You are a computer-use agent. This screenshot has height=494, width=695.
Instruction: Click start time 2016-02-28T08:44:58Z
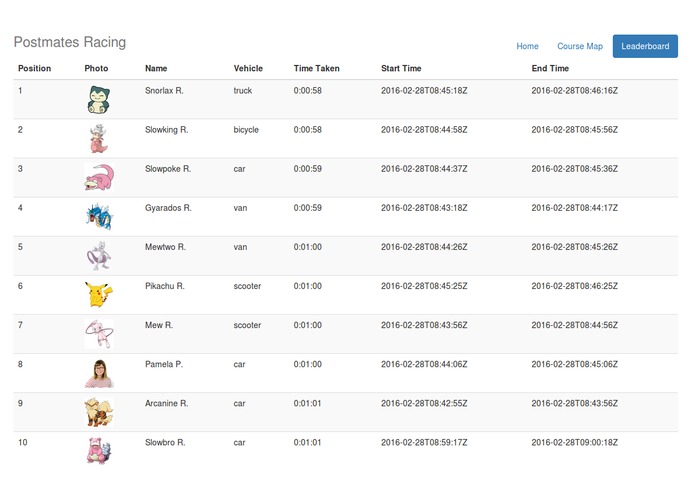click(x=424, y=129)
